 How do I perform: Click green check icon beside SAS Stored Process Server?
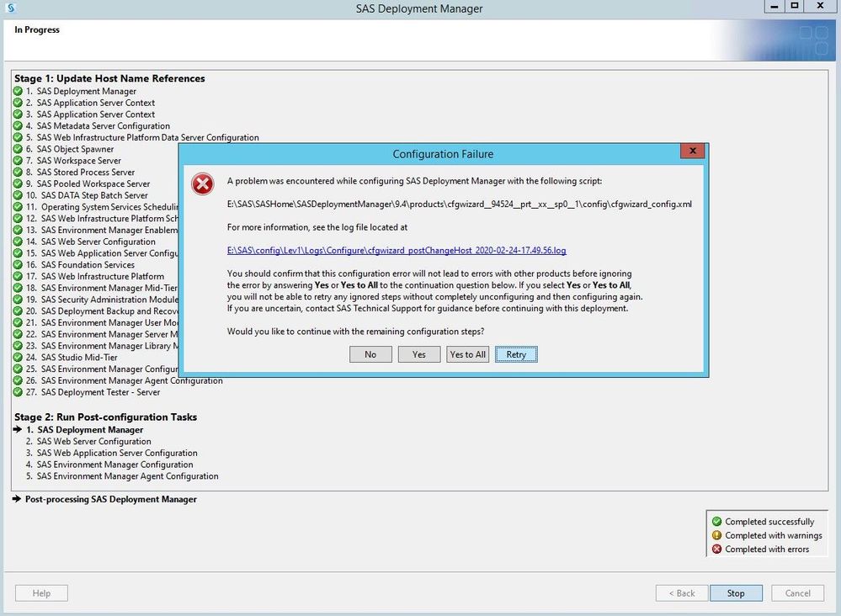tap(18, 173)
